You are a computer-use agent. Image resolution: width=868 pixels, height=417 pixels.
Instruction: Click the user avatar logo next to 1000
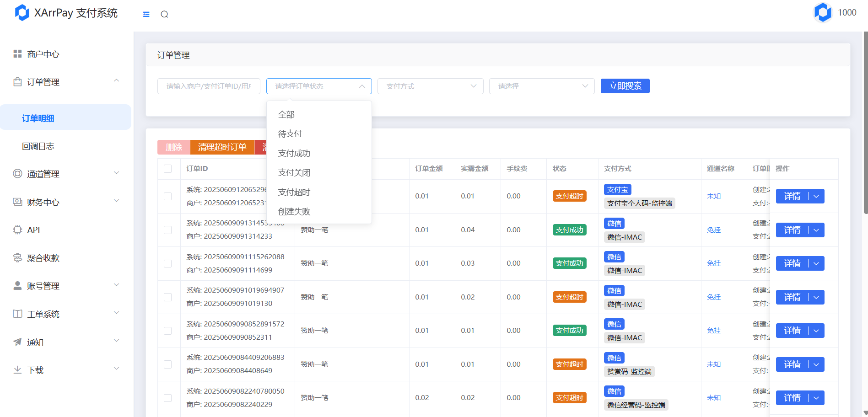click(x=822, y=13)
